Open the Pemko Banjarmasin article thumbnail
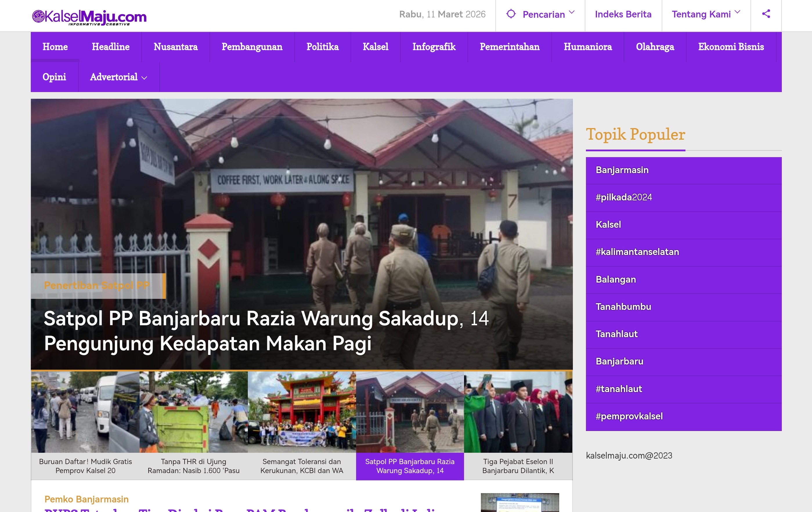The image size is (812, 512). click(520, 502)
